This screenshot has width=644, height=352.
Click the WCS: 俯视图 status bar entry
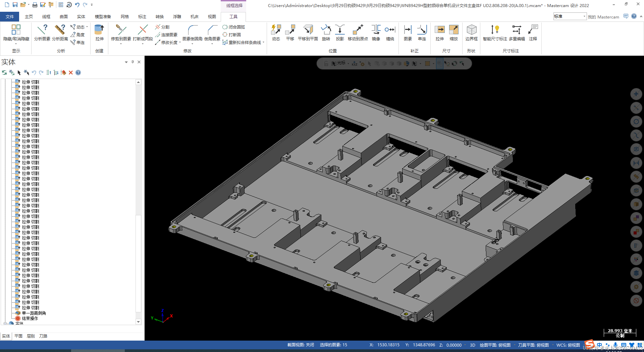coord(568,345)
